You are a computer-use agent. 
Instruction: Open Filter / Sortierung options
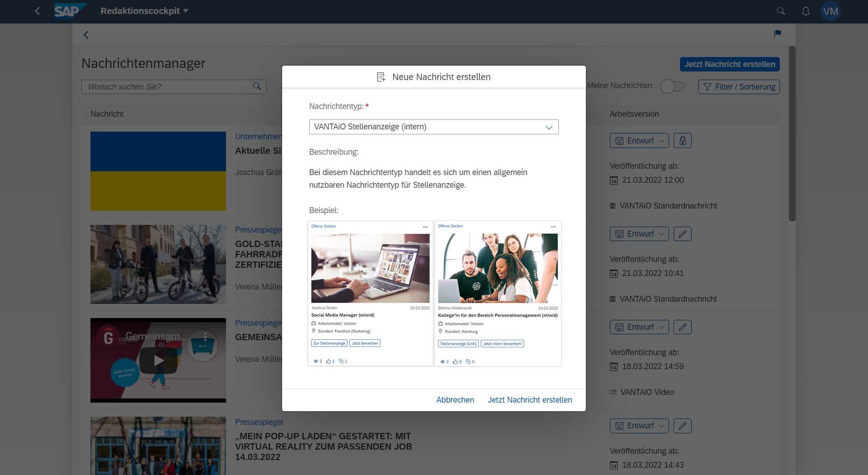(x=739, y=87)
